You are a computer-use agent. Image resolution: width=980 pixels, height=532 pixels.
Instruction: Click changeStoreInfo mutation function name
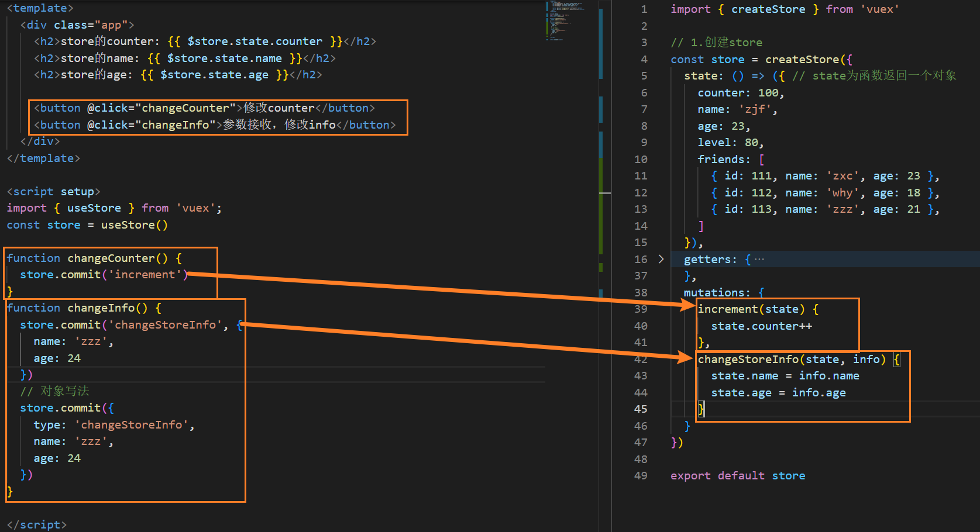coord(748,360)
